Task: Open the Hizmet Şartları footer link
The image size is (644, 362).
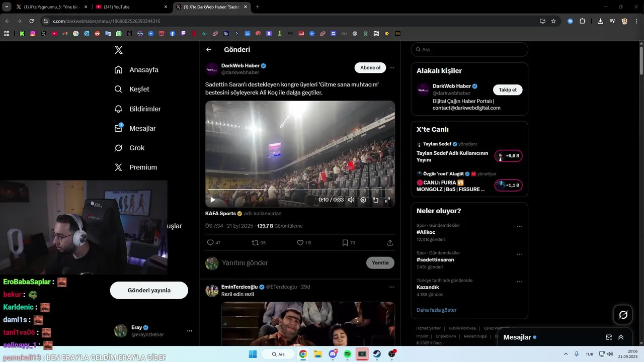Action: (429, 328)
